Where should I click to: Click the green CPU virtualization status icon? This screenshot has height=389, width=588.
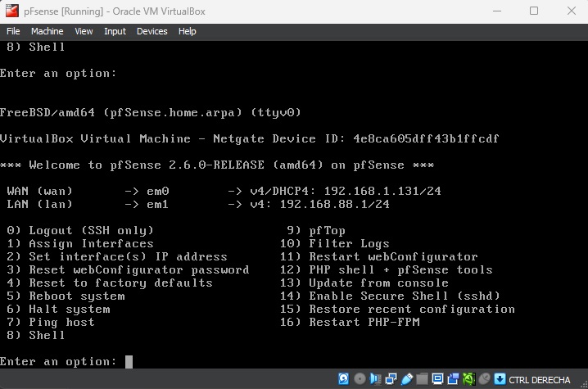(469, 379)
